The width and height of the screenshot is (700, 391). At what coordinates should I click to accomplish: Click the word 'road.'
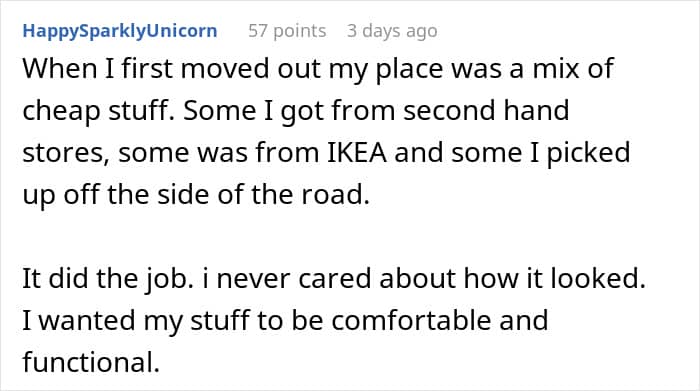pos(336,194)
